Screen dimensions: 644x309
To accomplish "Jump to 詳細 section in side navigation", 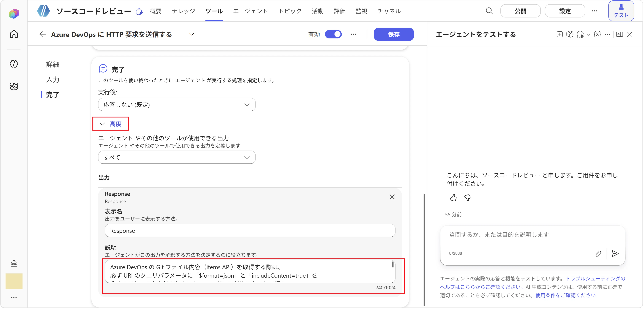I will 52,64.
